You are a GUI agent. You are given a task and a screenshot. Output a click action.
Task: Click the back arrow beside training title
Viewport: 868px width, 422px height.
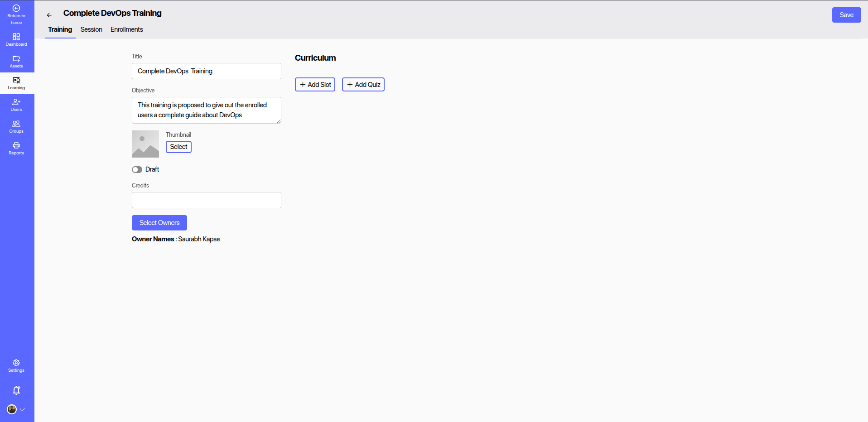point(49,15)
